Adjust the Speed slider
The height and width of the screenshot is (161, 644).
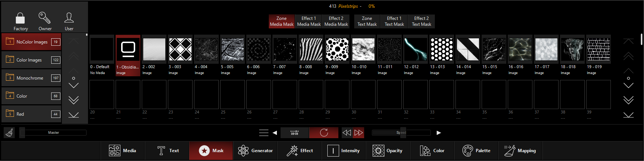click(x=401, y=133)
